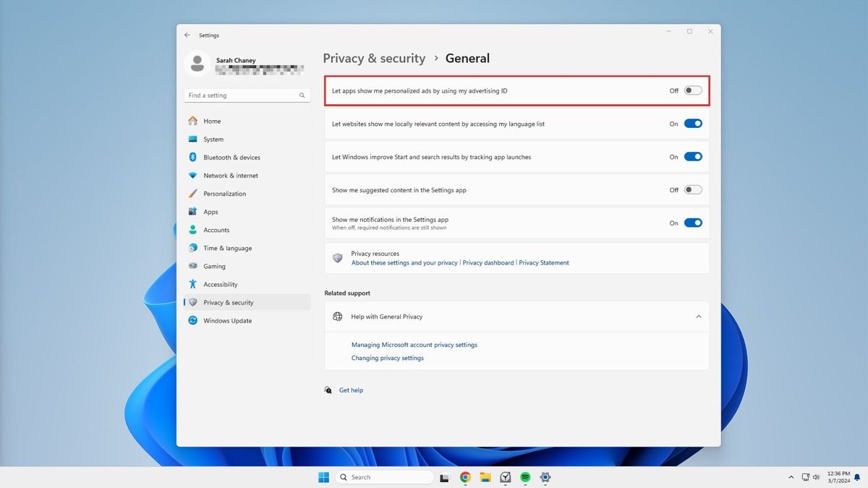Launch Spotify from the taskbar
The image size is (868, 488).
tap(525, 477)
